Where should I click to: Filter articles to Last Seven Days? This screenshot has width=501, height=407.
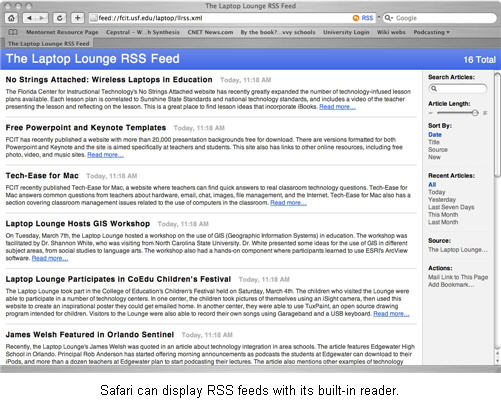(x=451, y=207)
